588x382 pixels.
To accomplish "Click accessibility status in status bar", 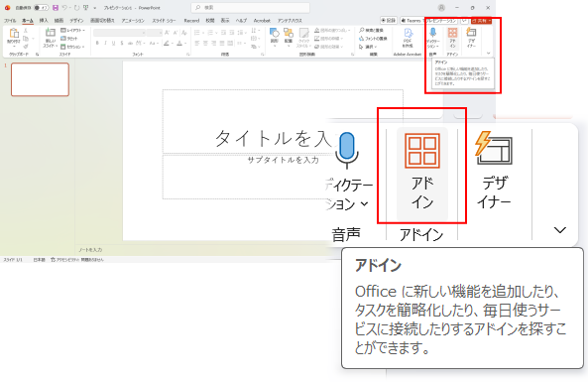I will coord(77,260).
